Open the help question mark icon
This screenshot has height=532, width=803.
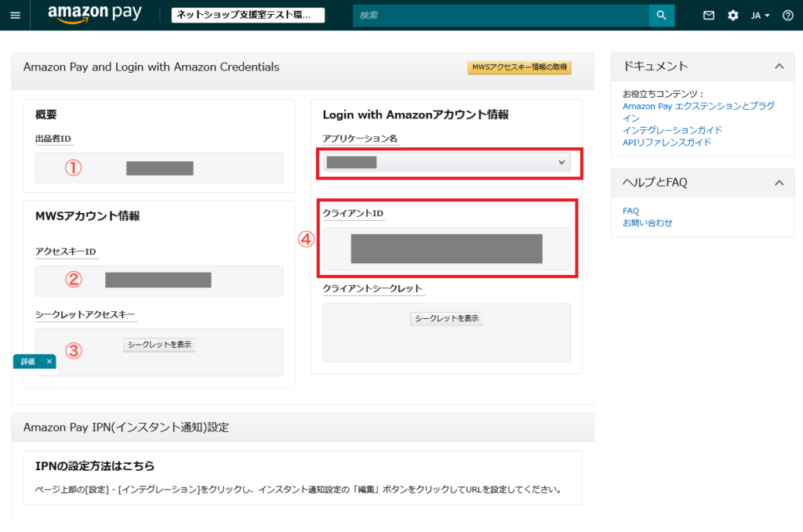click(x=788, y=16)
